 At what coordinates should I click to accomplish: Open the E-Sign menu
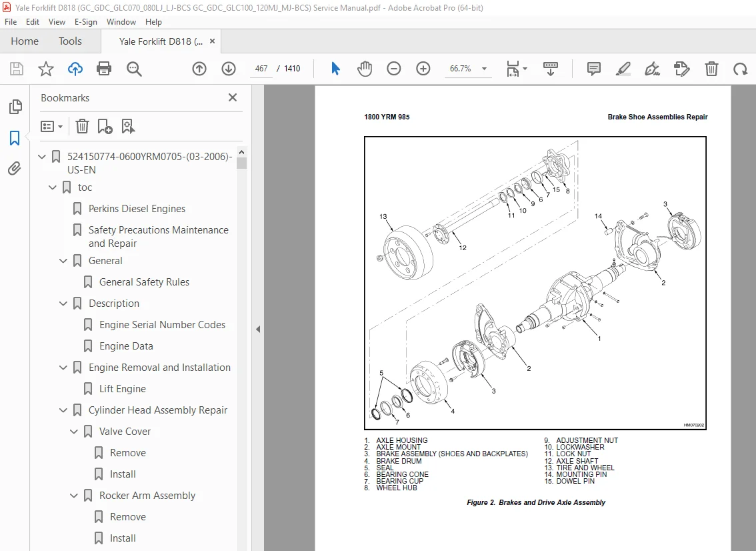point(86,22)
